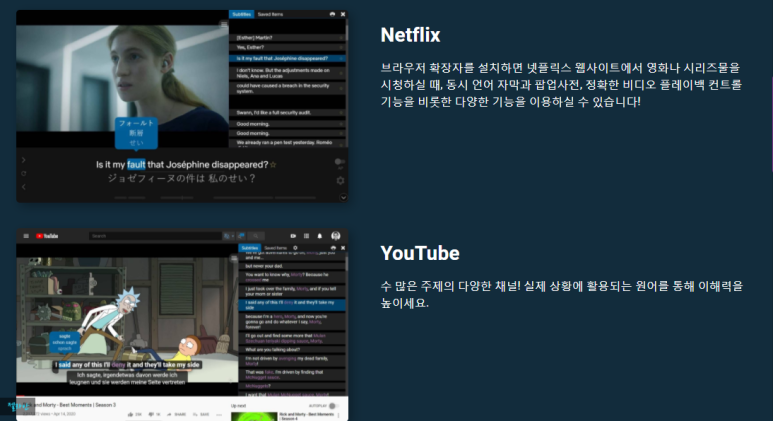Select highlighted 'I said any of this' row
Viewport: 773px width, 421px height.
(x=292, y=305)
